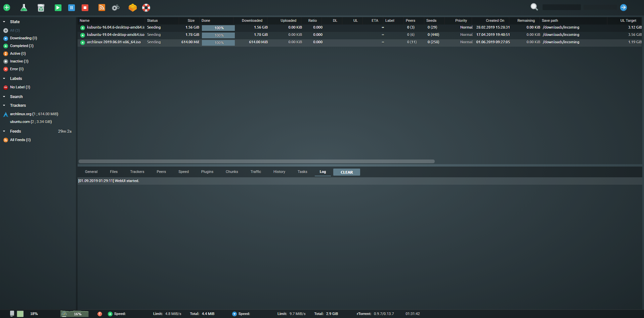Click the Remove torrent trash icon
This screenshot has height=318, width=644.
tap(41, 7)
